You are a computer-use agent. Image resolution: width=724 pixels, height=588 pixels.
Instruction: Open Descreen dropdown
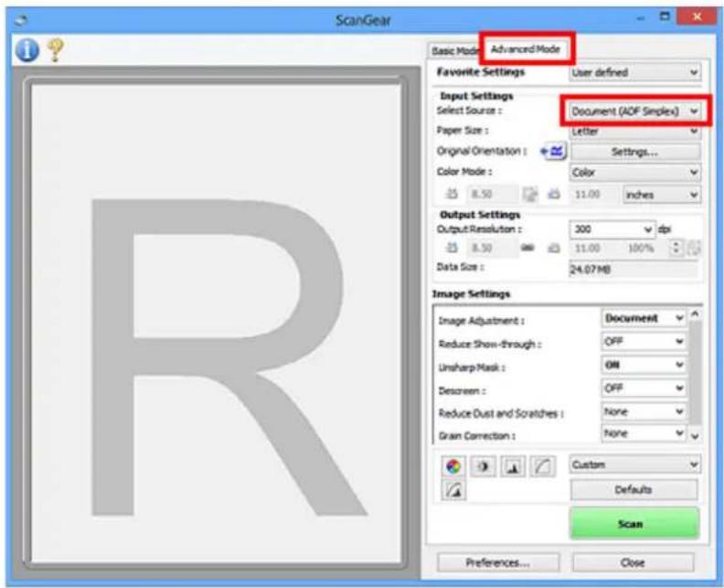tap(644, 389)
